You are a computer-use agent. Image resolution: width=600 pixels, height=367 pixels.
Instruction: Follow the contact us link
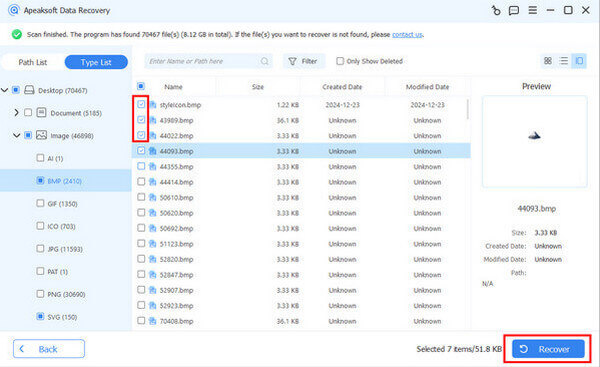click(407, 34)
